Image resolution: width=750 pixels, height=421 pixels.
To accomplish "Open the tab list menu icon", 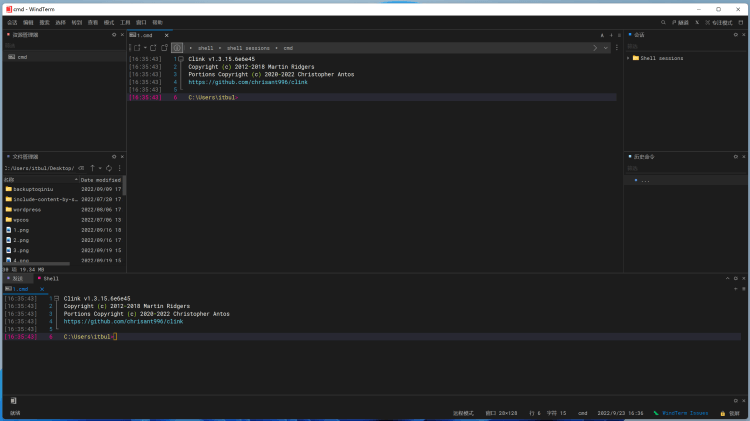I will 619,35.
